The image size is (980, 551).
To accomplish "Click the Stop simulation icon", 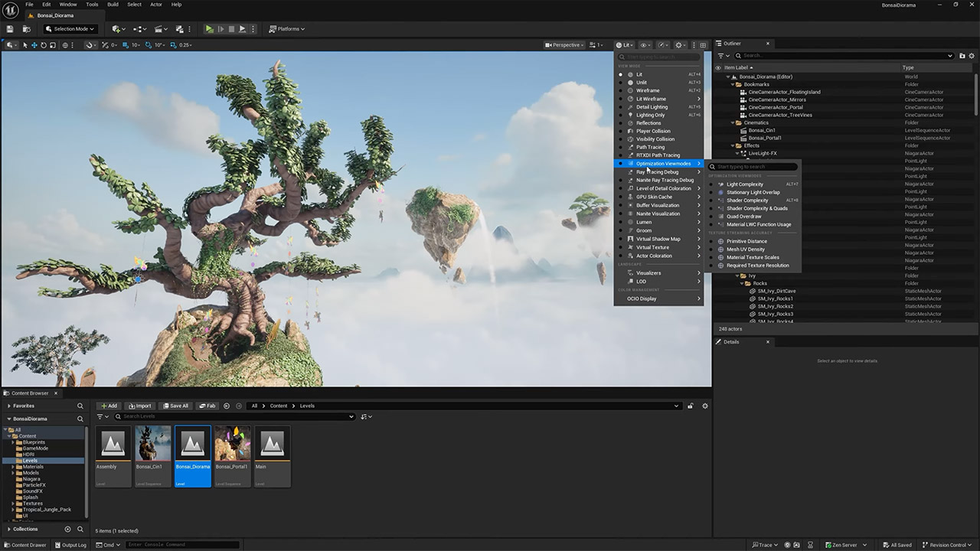I will (x=231, y=29).
